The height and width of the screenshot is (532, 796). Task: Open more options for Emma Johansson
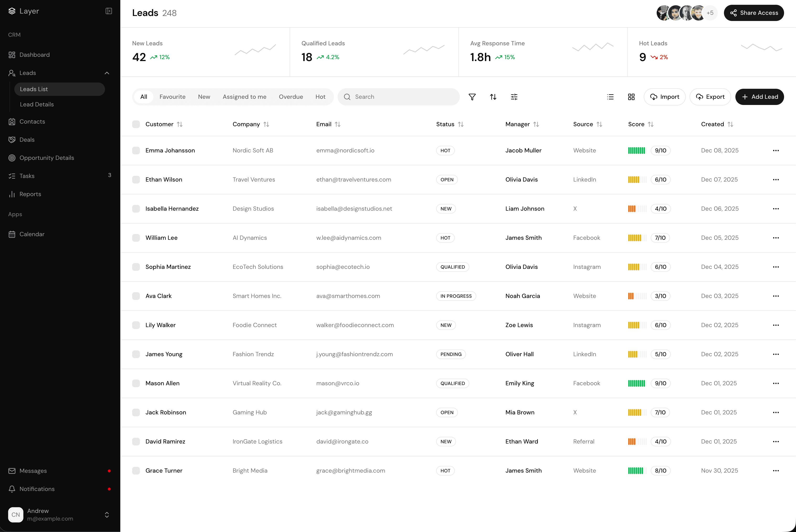tap(776, 151)
